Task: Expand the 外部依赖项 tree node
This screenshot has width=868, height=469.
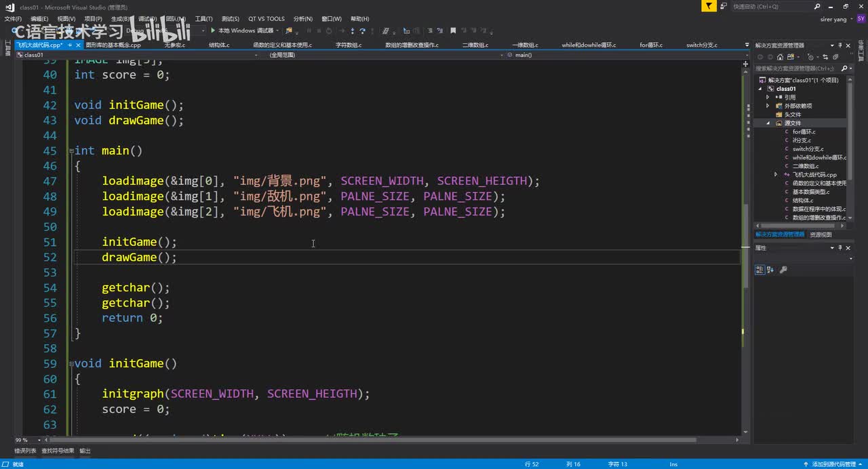Action: [x=768, y=106]
